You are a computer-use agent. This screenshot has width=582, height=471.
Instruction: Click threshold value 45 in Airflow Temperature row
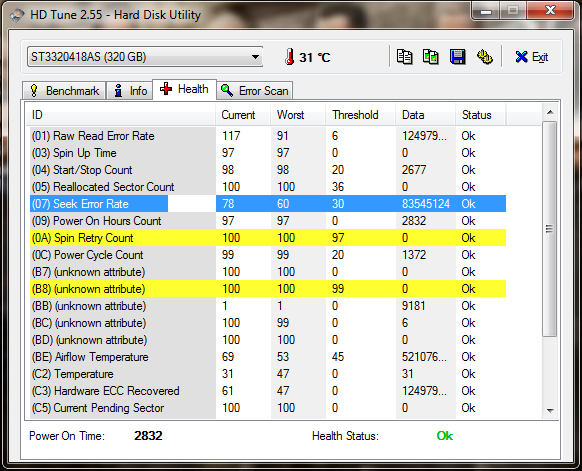tap(338, 357)
